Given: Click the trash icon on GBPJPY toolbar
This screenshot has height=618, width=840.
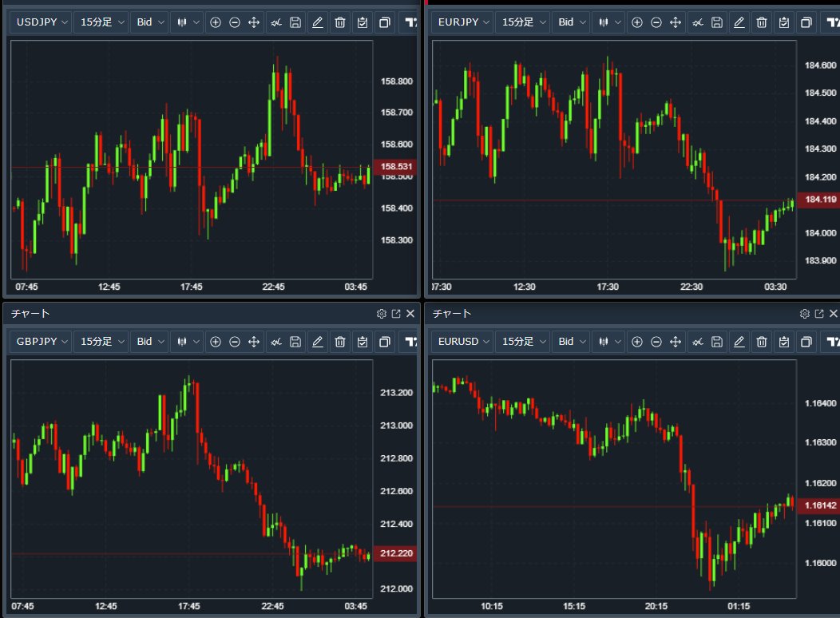Looking at the screenshot, I should coord(340,342).
